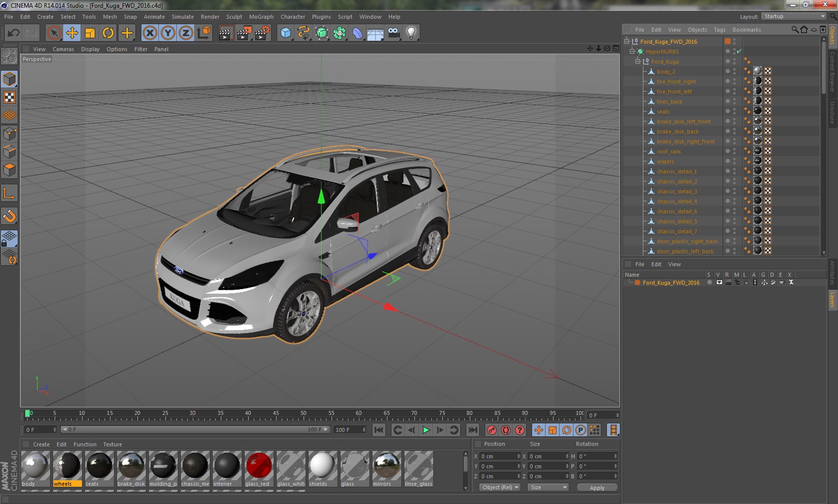Open the Plugins menu
838x504 pixels.
pyautogui.click(x=321, y=17)
